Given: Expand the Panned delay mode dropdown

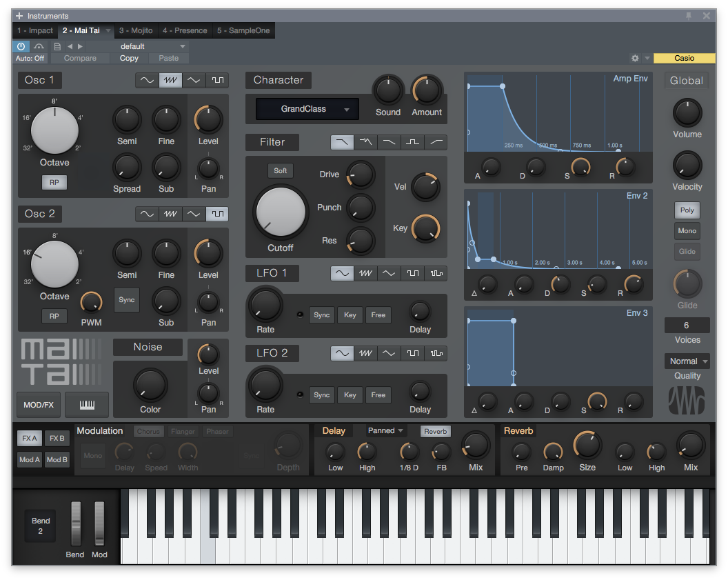Looking at the screenshot, I should tap(385, 431).
